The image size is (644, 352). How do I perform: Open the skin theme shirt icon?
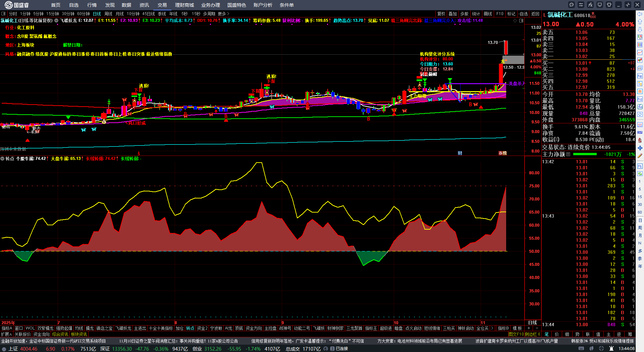(609, 5)
